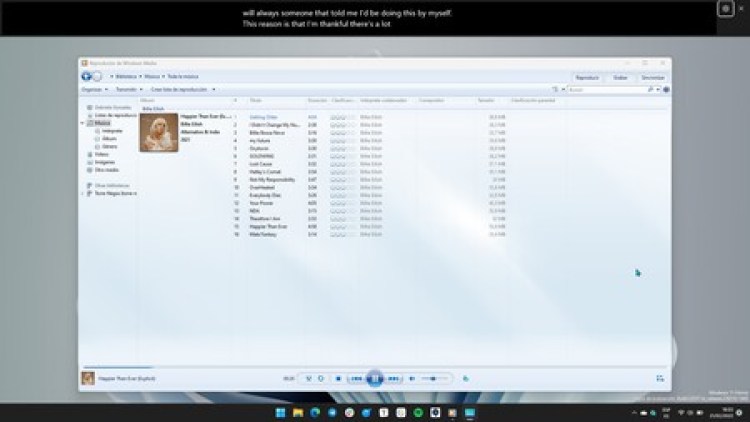The height and width of the screenshot is (422, 750).
Task: Expand the Crear lista de reproducción arrow
Action: [x=214, y=89]
